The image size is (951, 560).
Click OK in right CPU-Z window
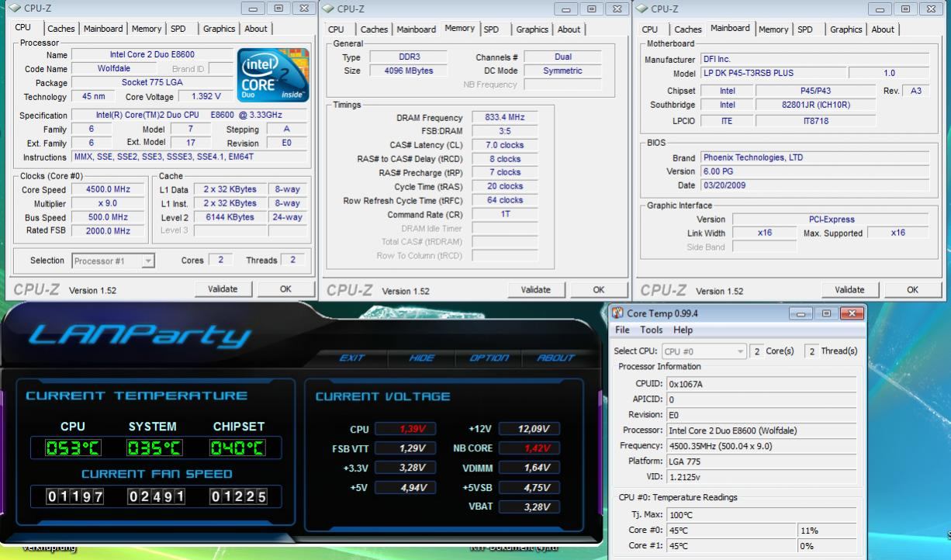tap(912, 289)
